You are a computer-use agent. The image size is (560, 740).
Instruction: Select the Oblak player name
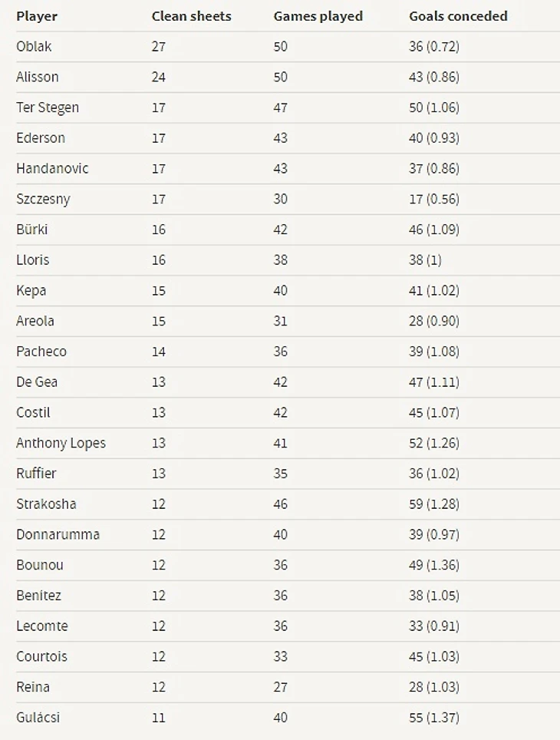click(34, 46)
